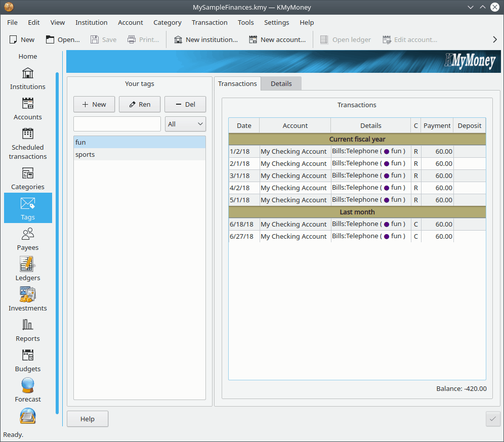Click the New institution toolbar icon
The width and height of the screenshot is (504, 442).
178,39
